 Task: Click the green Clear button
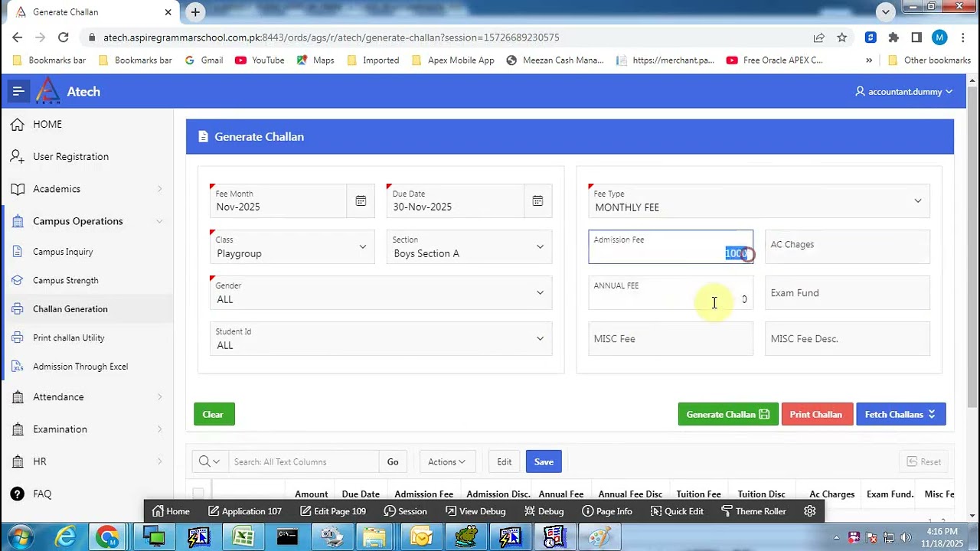click(x=214, y=414)
